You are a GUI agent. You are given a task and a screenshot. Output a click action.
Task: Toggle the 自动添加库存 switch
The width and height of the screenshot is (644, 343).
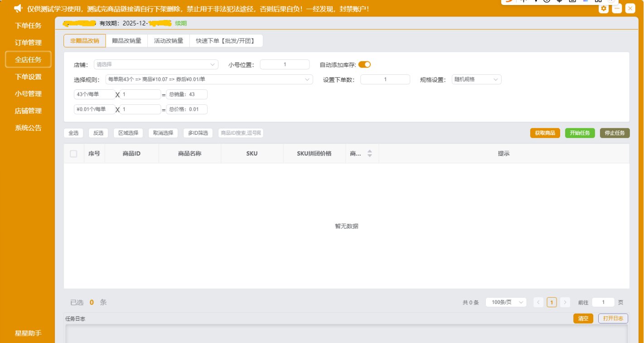pos(364,64)
